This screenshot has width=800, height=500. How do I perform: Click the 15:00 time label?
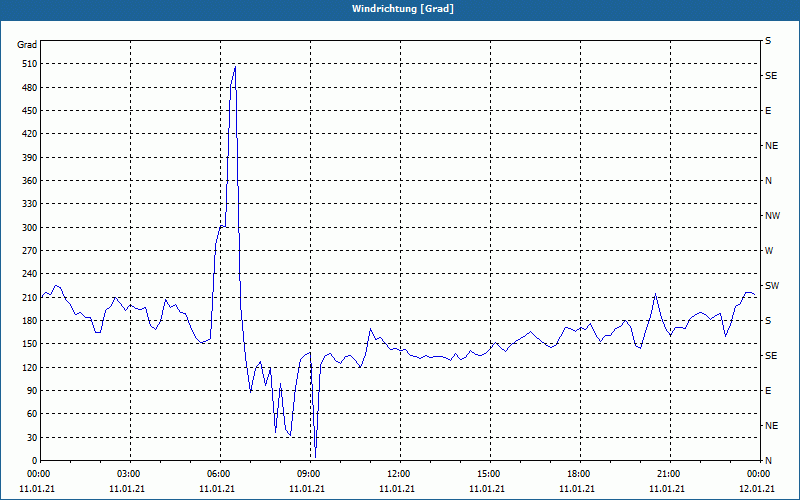(488, 474)
